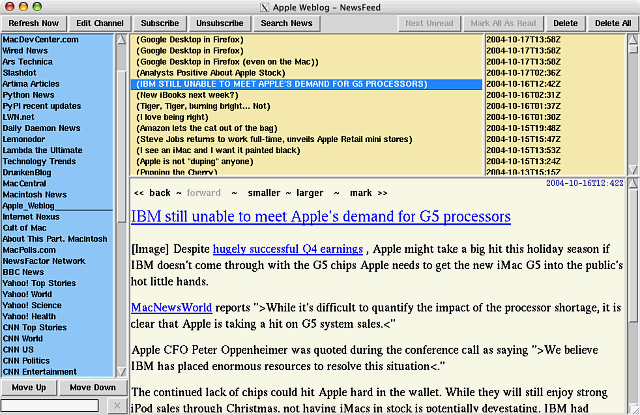Select the Cult of Mac channel
Viewport: 640px width, 415px height.
(57, 228)
